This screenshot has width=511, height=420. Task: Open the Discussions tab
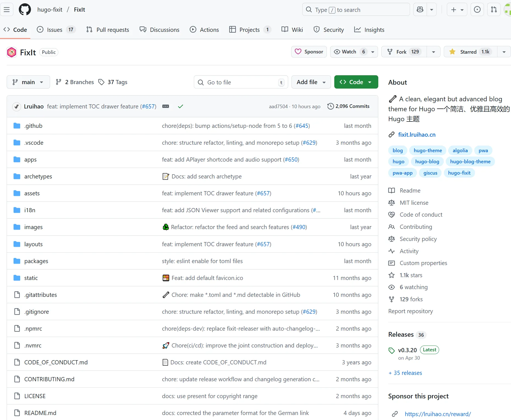(x=160, y=30)
